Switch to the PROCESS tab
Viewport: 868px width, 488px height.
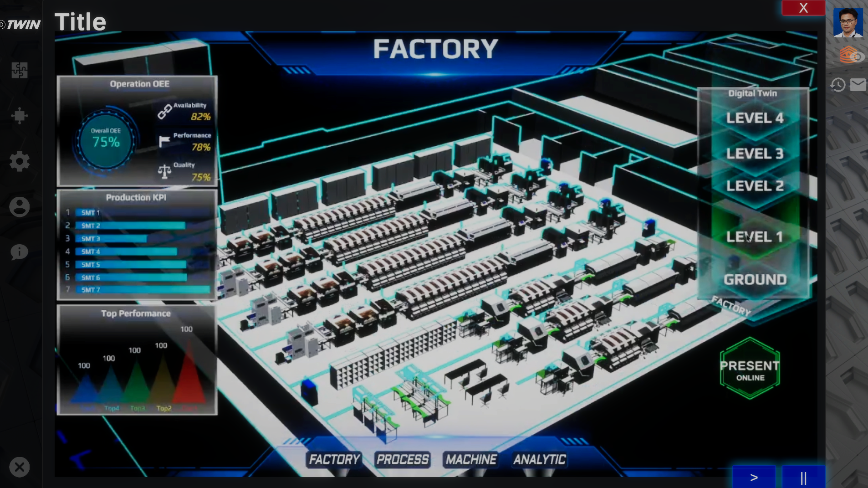403,459
